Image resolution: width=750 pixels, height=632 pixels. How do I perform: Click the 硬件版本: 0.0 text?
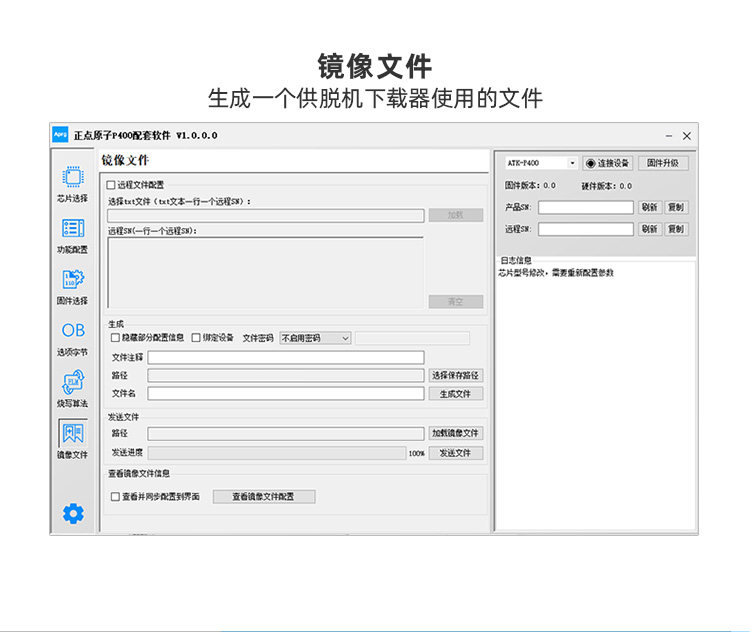point(607,186)
